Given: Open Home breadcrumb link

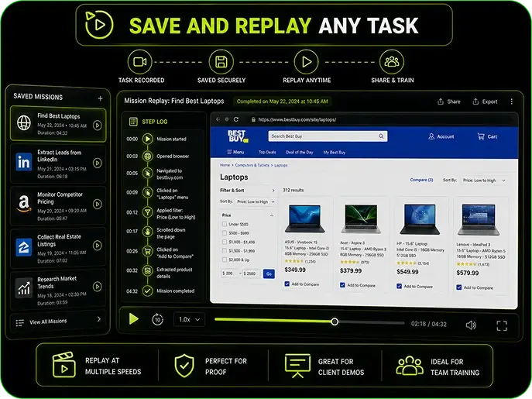Looking at the screenshot, I should [x=225, y=165].
